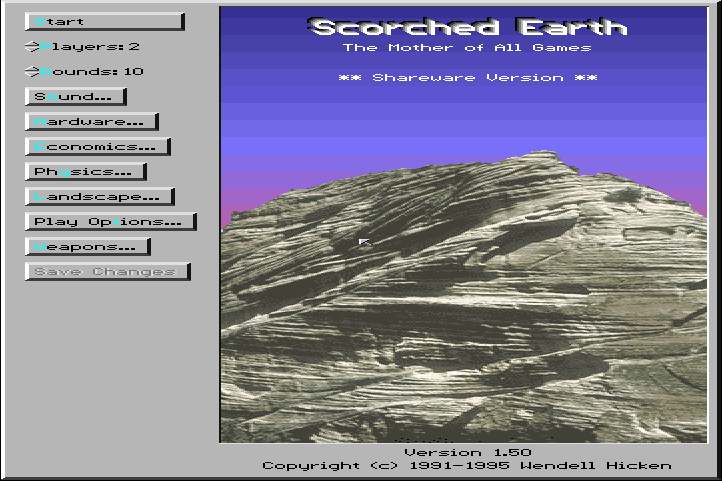Click the Players stepper arrows
This screenshot has width=722, height=481.
tap(32, 46)
